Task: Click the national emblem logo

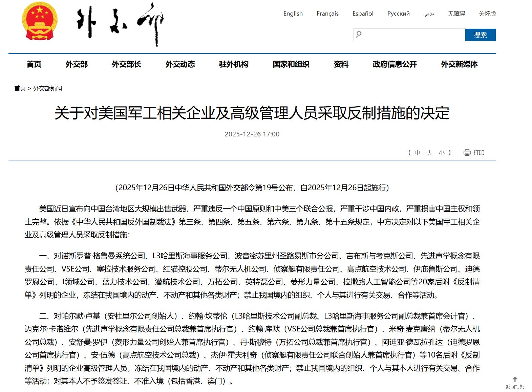Action: coord(40,21)
